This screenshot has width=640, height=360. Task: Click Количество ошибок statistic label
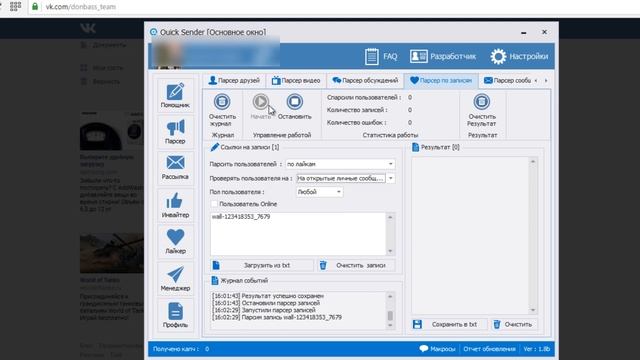tap(357, 122)
